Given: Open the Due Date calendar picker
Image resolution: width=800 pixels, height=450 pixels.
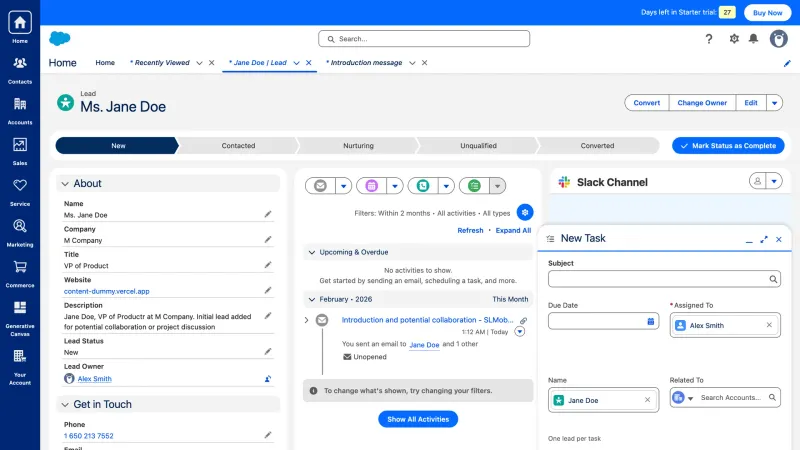Looking at the screenshot, I should pos(651,321).
